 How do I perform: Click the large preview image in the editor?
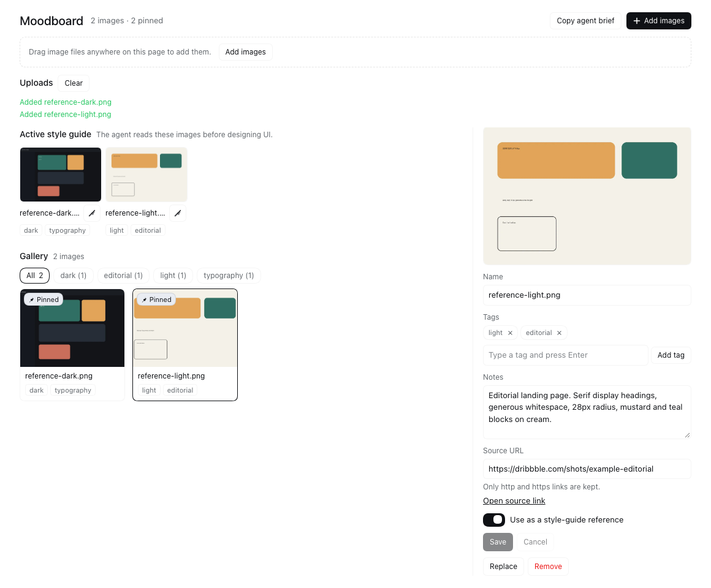pyautogui.click(x=587, y=196)
